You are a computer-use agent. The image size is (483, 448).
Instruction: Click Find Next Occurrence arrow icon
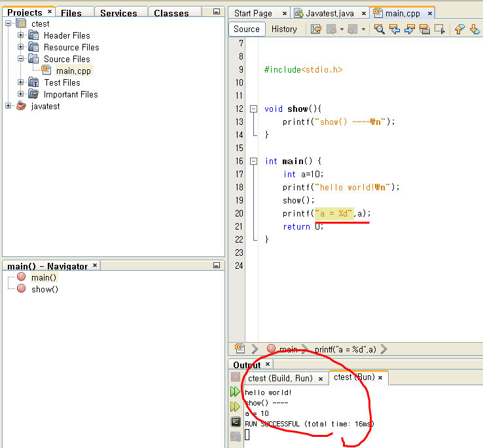pos(409,29)
